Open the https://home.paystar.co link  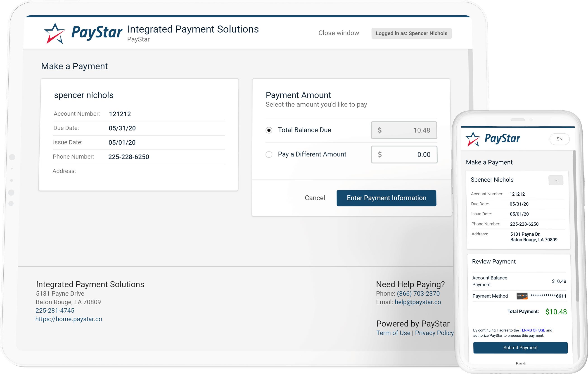point(69,319)
